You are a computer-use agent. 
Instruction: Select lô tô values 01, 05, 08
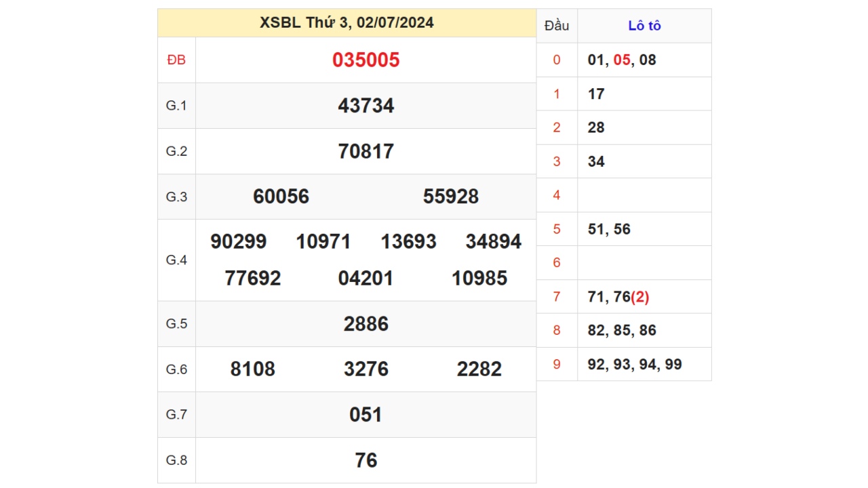coord(622,60)
